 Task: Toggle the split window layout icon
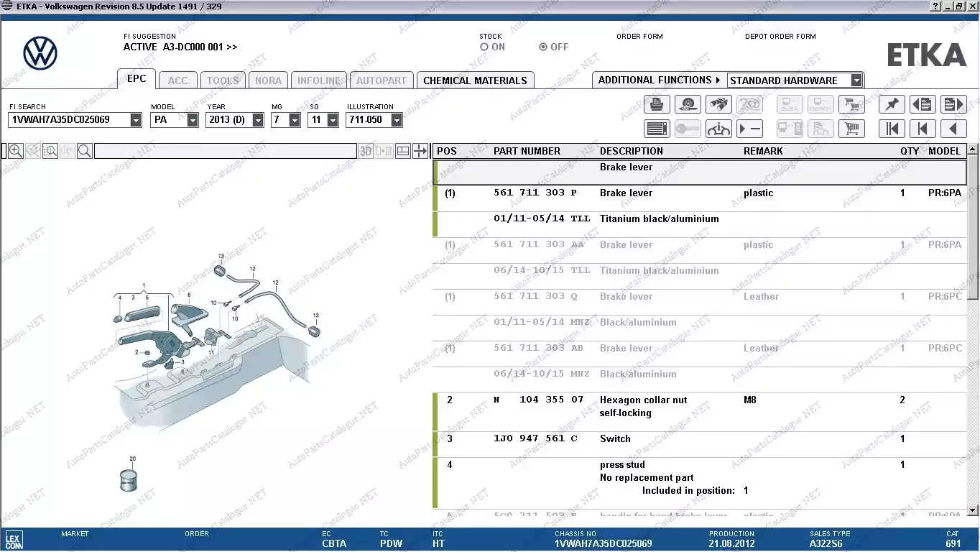click(403, 151)
